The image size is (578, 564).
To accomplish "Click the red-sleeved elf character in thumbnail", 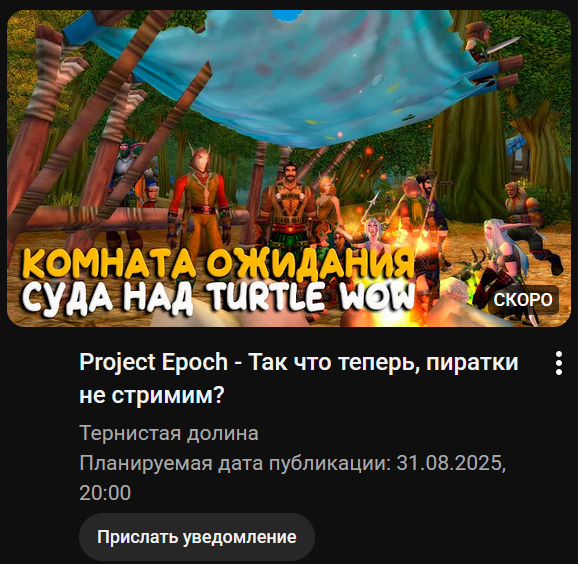I will click(199, 197).
